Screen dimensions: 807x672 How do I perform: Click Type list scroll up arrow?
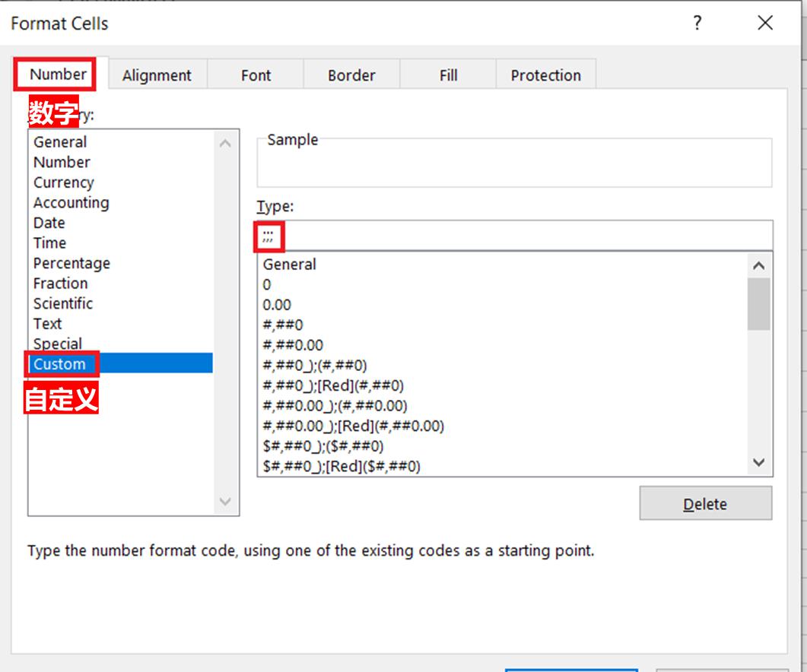(x=758, y=266)
